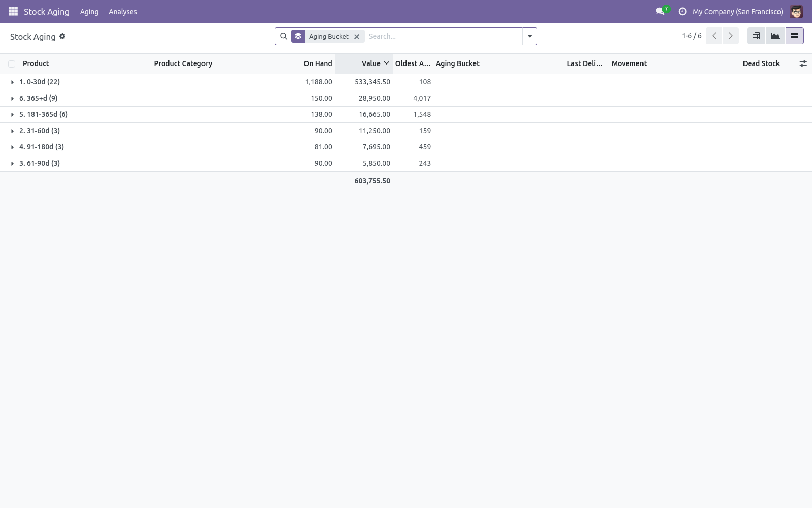
Task: Open the Aging menu
Action: click(x=89, y=11)
